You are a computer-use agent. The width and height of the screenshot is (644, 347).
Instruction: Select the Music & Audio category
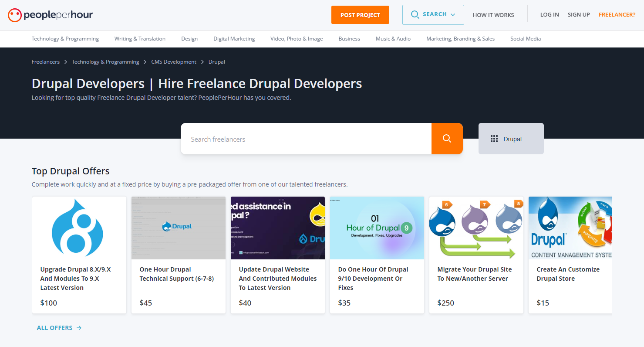[393, 39]
